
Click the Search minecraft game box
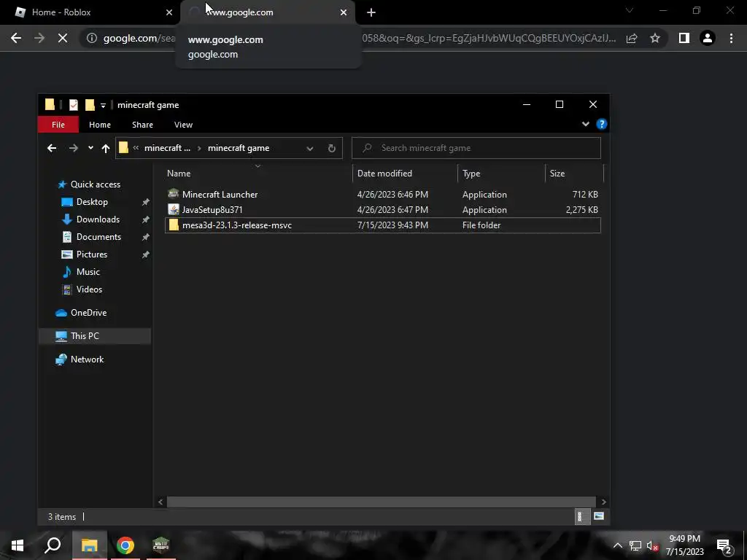476,148
